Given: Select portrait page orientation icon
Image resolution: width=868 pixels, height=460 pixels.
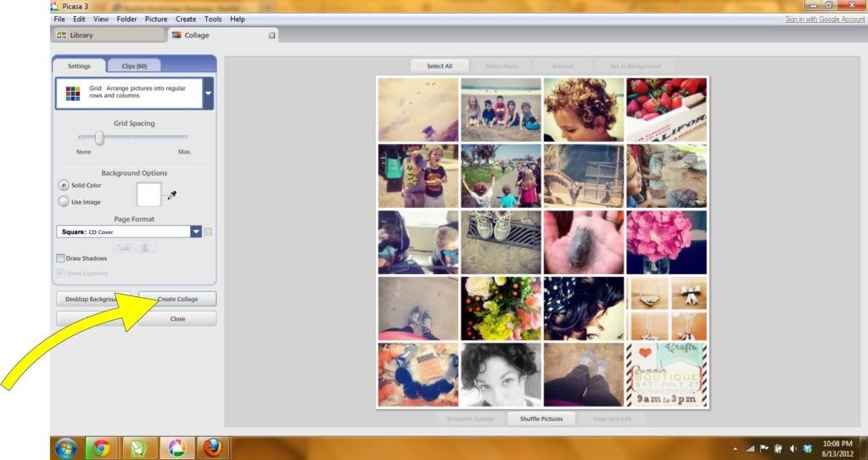Looking at the screenshot, I should pyautogui.click(x=145, y=247).
